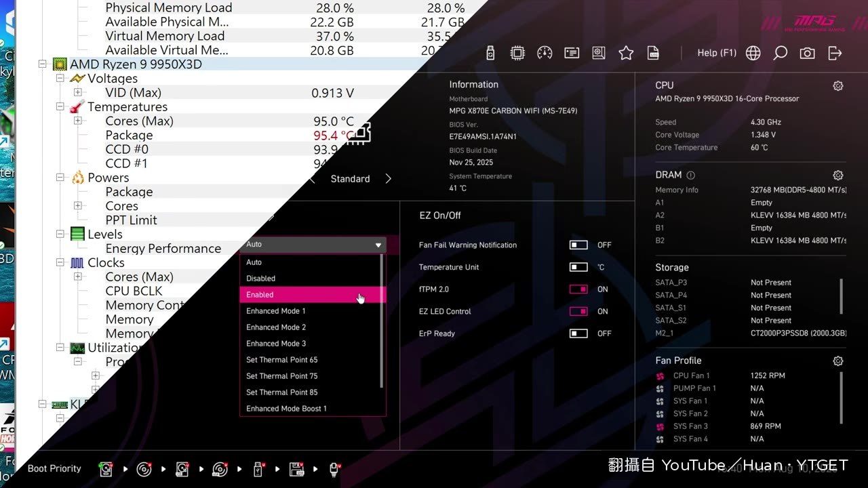Turn off EZ LED Control switch
868x488 pixels.
click(578, 312)
